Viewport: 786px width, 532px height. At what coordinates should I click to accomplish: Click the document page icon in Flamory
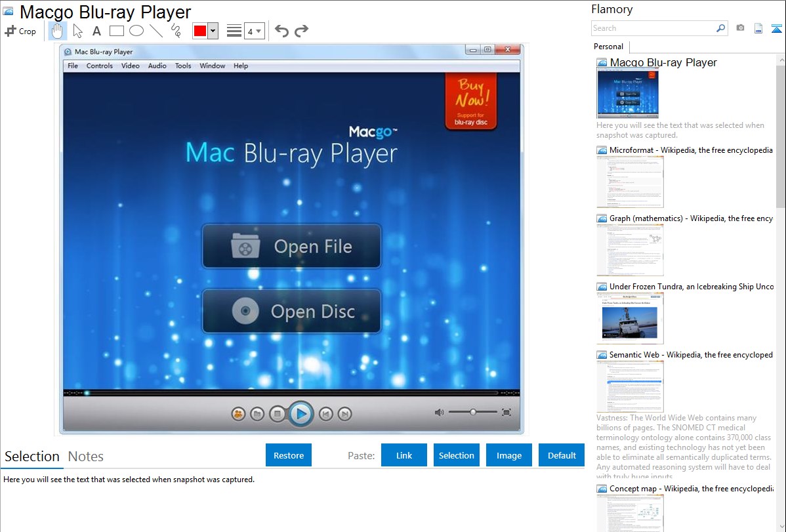(758, 29)
